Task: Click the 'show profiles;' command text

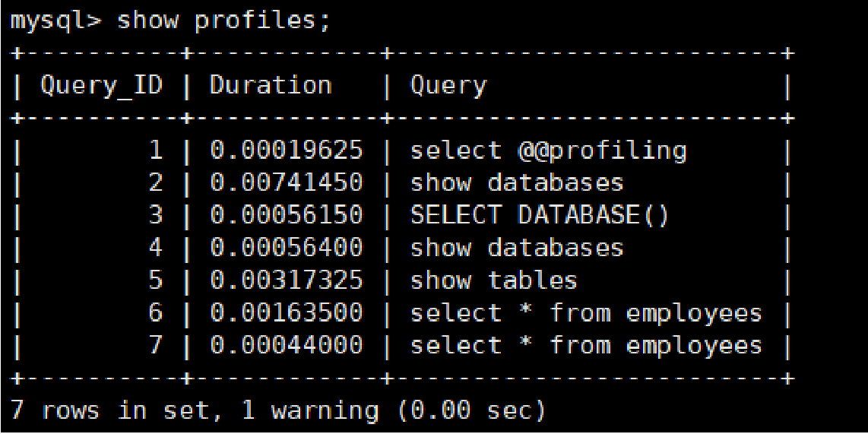Action: click(x=223, y=23)
